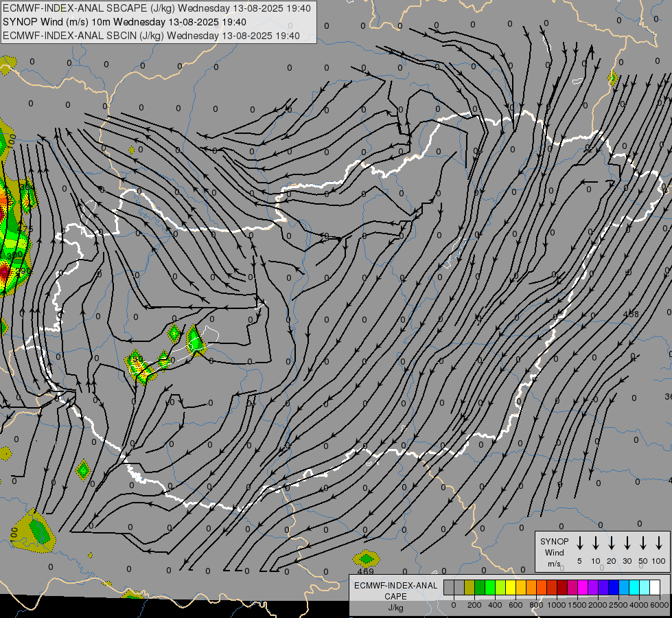Pick the white swatch at CAPE scale end
The width and height of the screenshot is (672, 618).
coord(654,588)
